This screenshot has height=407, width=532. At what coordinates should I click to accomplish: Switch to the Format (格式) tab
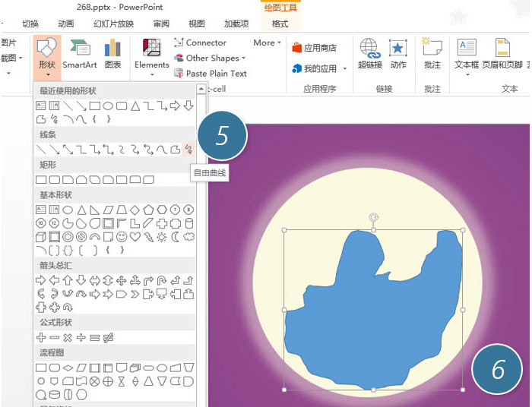pos(280,24)
